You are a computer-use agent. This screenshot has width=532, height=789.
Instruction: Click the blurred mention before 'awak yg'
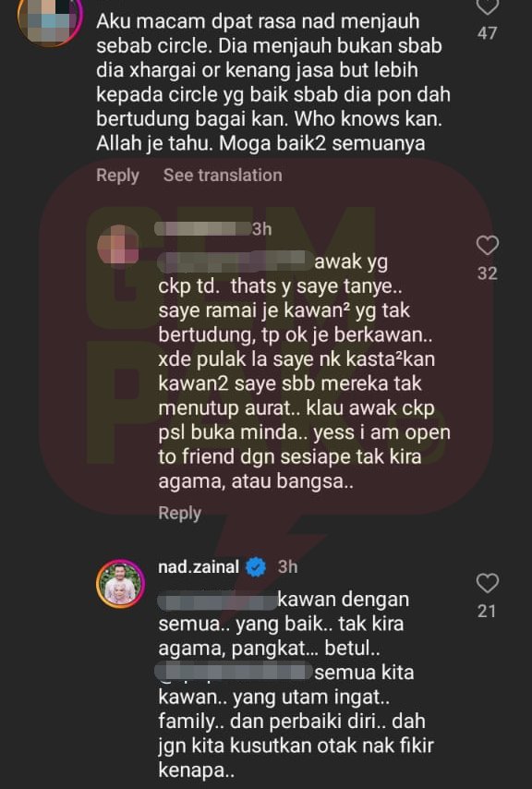236,261
